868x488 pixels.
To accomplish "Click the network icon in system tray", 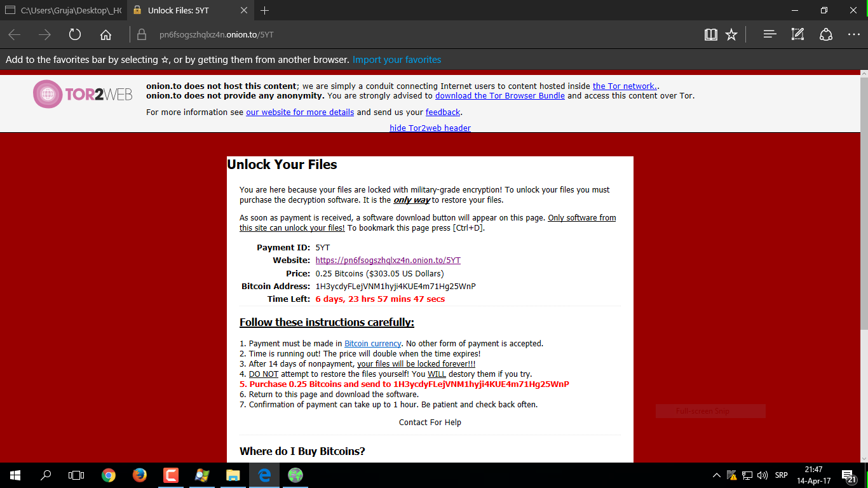I will pyautogui.click(x=747, y=475).
